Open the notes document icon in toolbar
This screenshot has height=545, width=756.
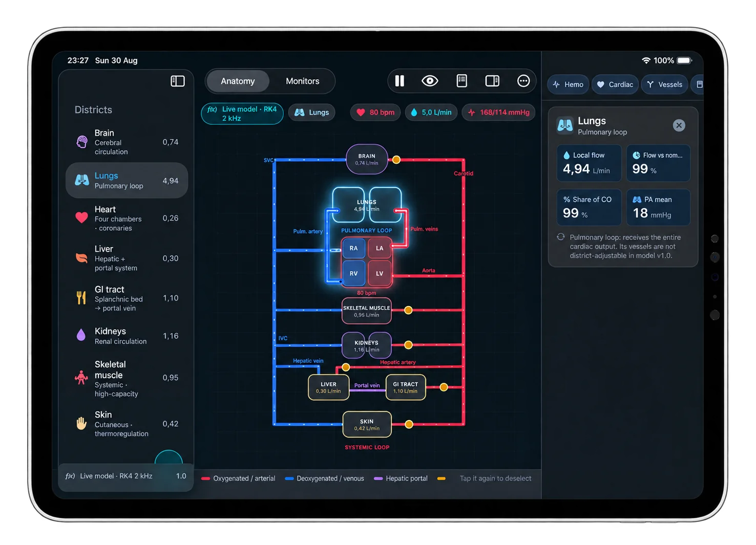coord(461,81)
